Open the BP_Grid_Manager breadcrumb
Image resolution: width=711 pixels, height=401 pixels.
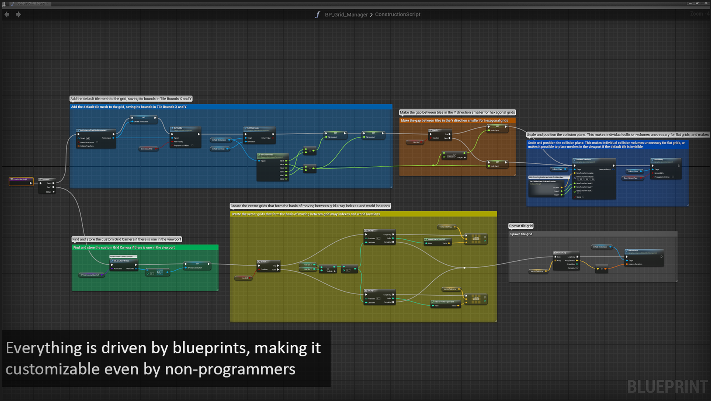346,15
